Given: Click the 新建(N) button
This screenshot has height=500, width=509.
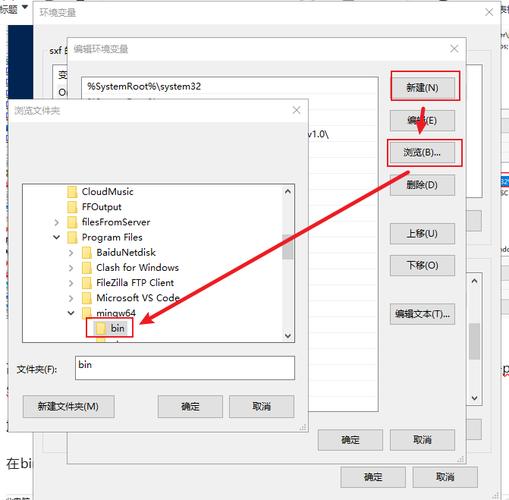Looking at the screenshot, I should 422,88.
